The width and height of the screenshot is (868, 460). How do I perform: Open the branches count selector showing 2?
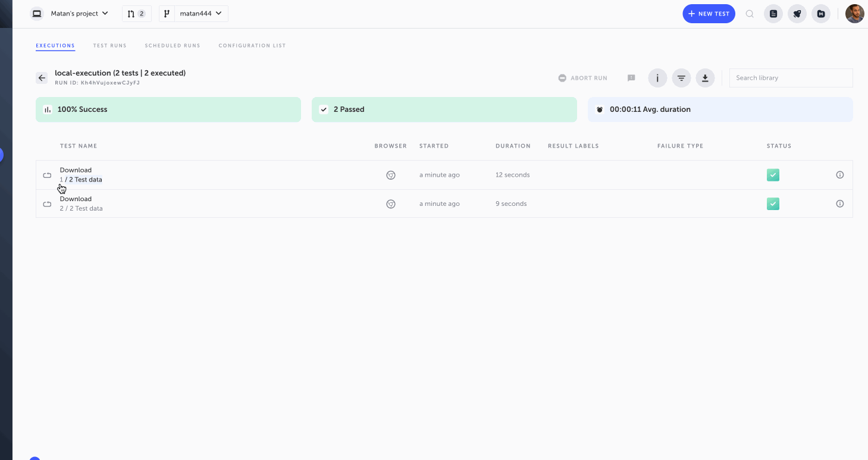point(136,13)
